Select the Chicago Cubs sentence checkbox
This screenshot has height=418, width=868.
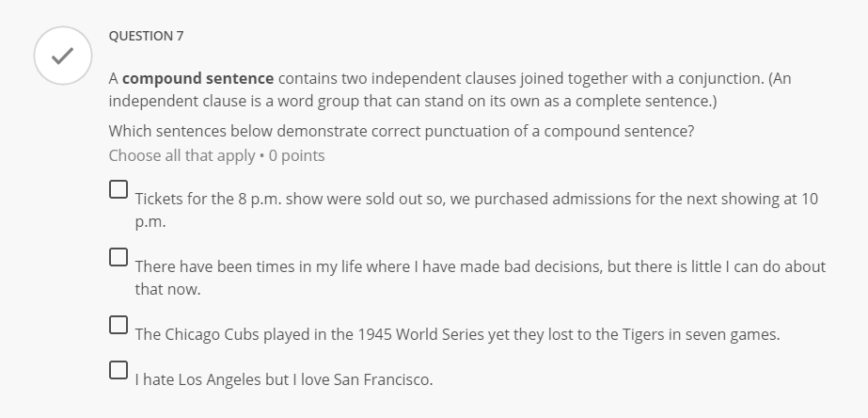click(x=118, y=325)
